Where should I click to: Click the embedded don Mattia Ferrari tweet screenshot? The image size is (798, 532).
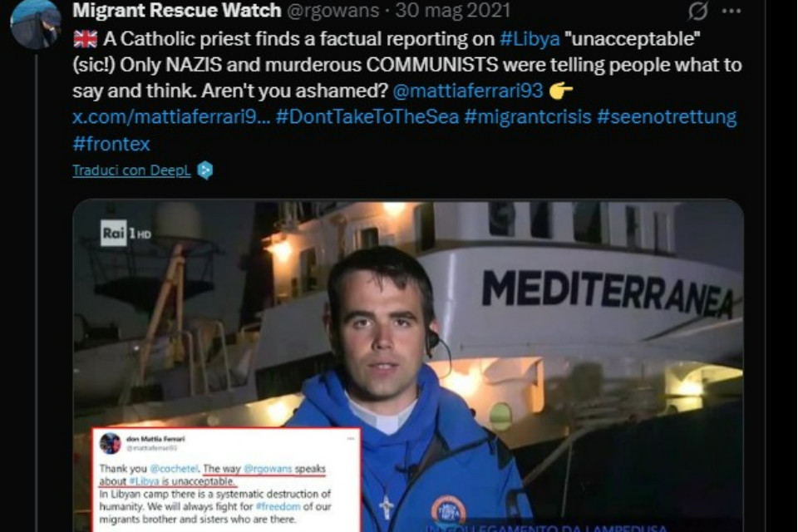(x=226, y=480)
